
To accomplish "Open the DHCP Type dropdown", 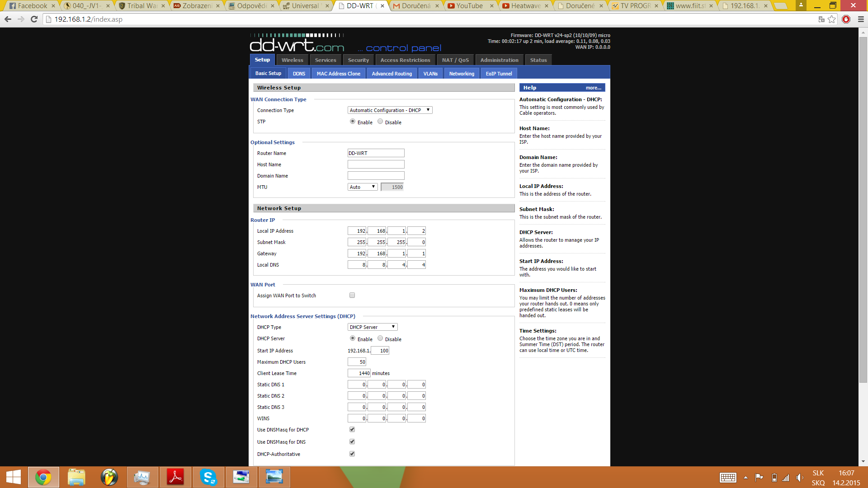I will click(373, 327).
